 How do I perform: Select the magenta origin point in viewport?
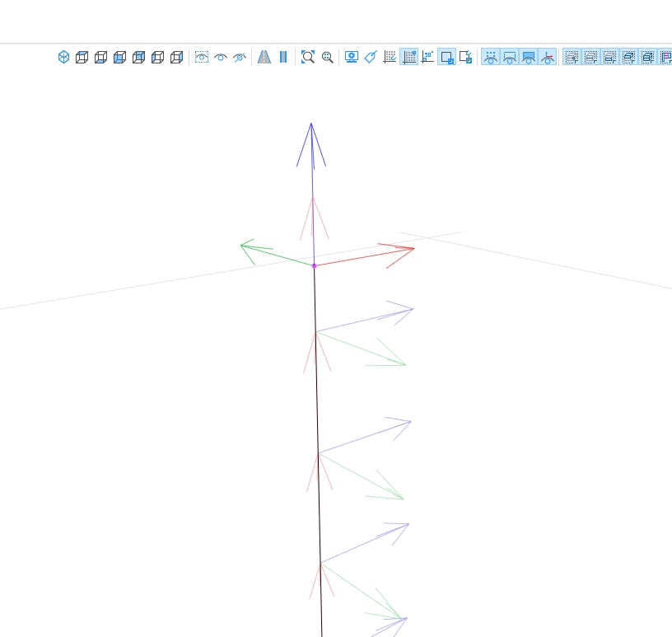(314, 266)
